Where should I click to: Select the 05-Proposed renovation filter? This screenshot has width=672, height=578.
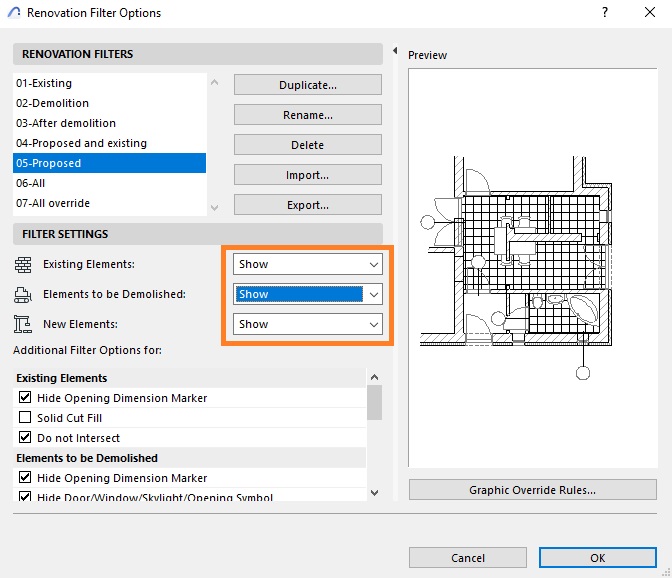[109, 163]
